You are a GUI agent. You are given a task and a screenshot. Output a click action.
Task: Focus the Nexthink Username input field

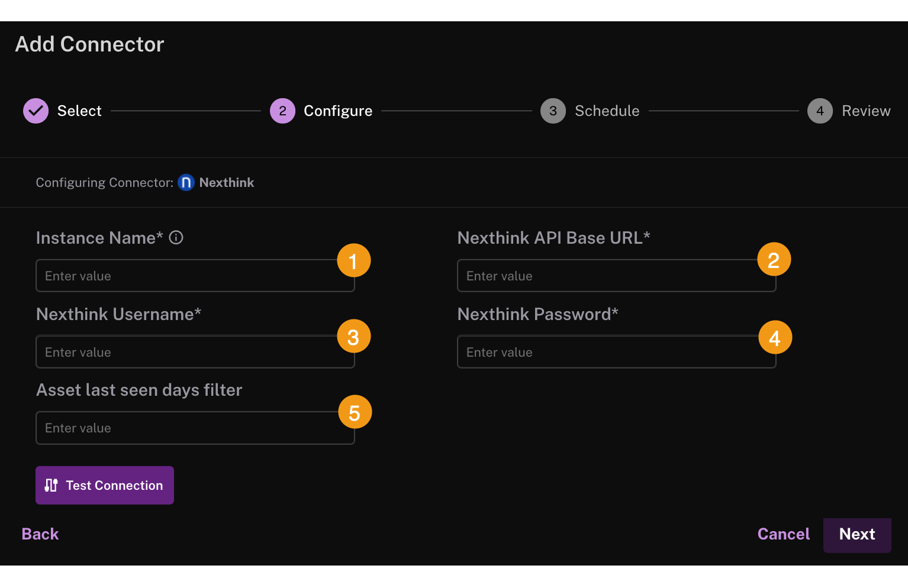195,352
